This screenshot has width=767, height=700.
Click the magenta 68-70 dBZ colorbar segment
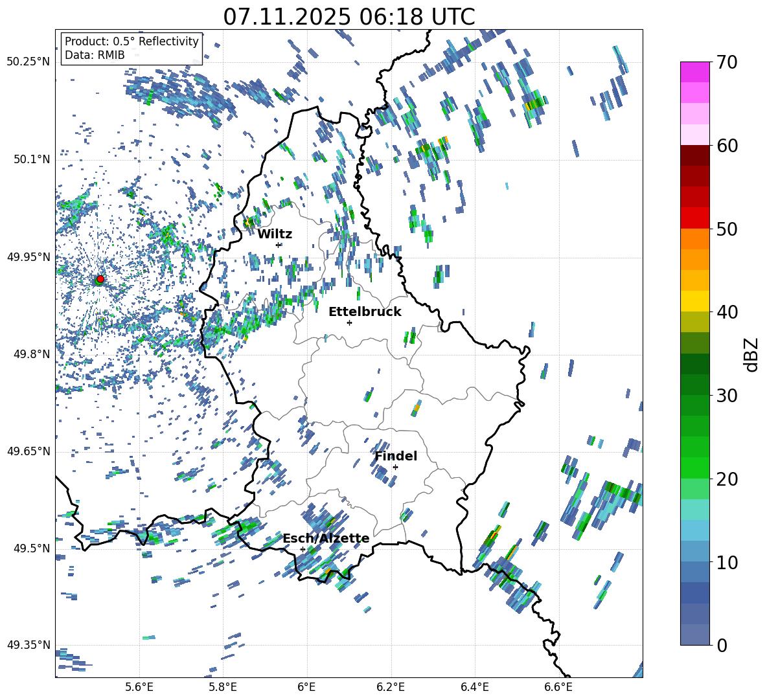click(x=694, y=73)
